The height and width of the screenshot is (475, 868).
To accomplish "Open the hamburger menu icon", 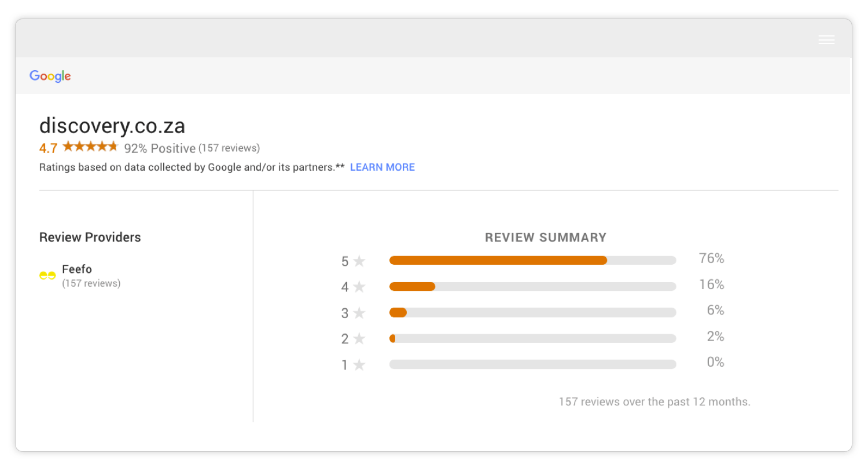I will tap(826, 39).
